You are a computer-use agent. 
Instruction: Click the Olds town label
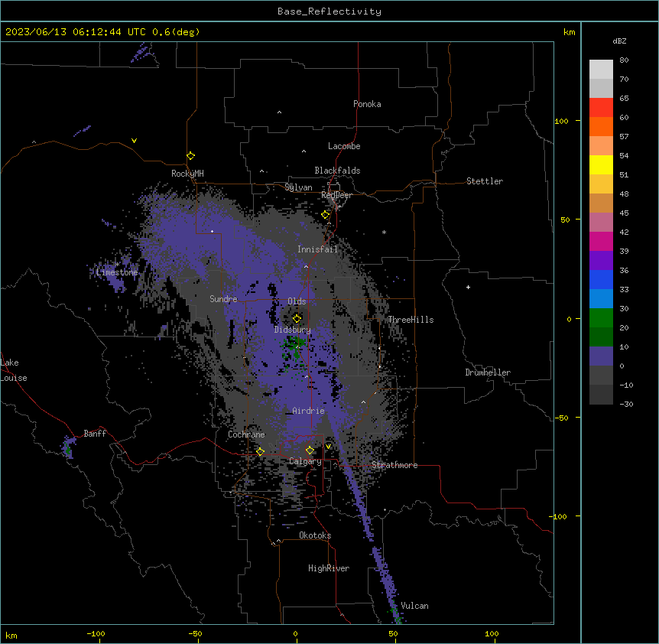tap(297, 301)
